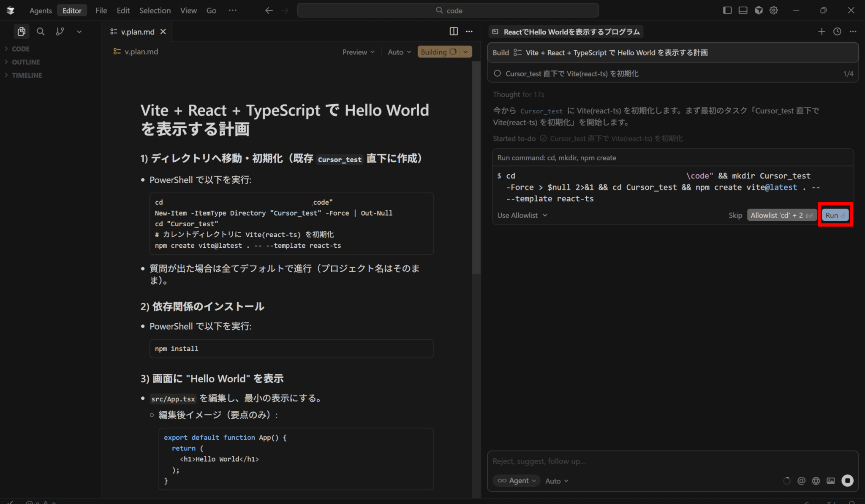Click the split editor layout icon
This screenshot has width=865, height=504.
454,32
